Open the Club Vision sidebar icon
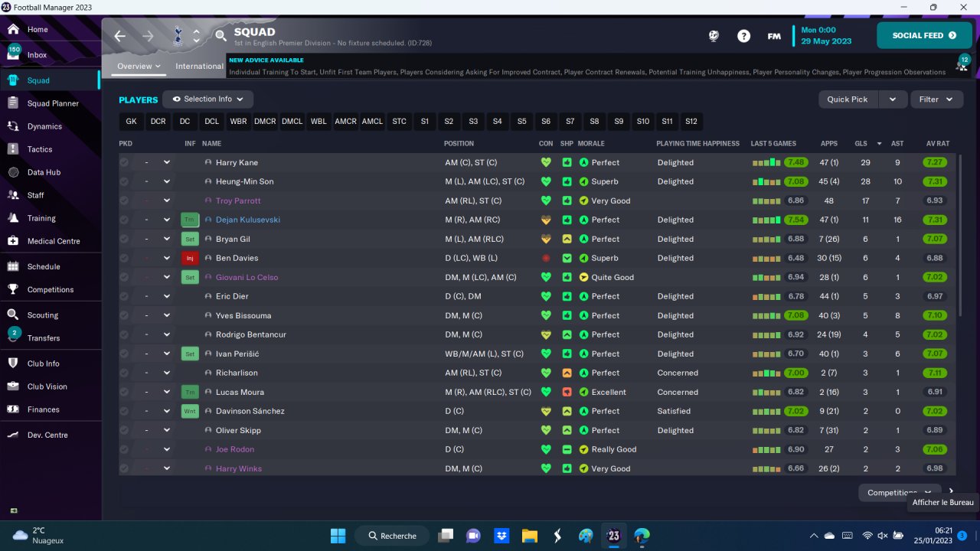The image size is (980, 551). point(13,386)
